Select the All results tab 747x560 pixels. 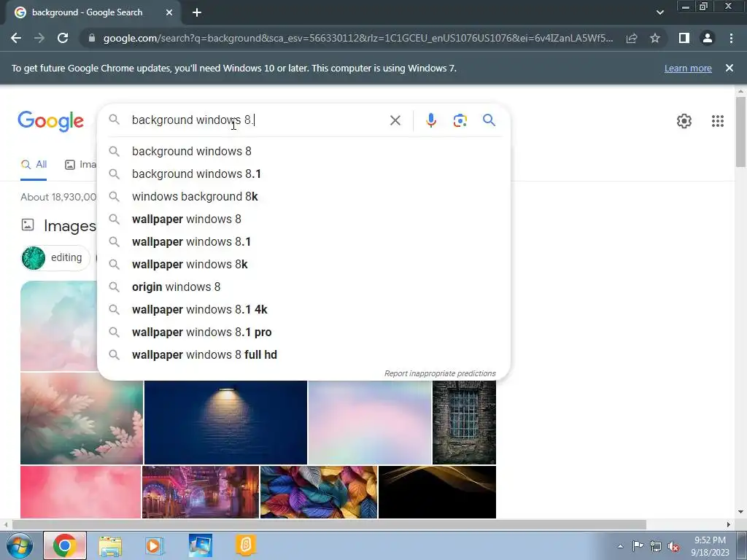[34, 165]
